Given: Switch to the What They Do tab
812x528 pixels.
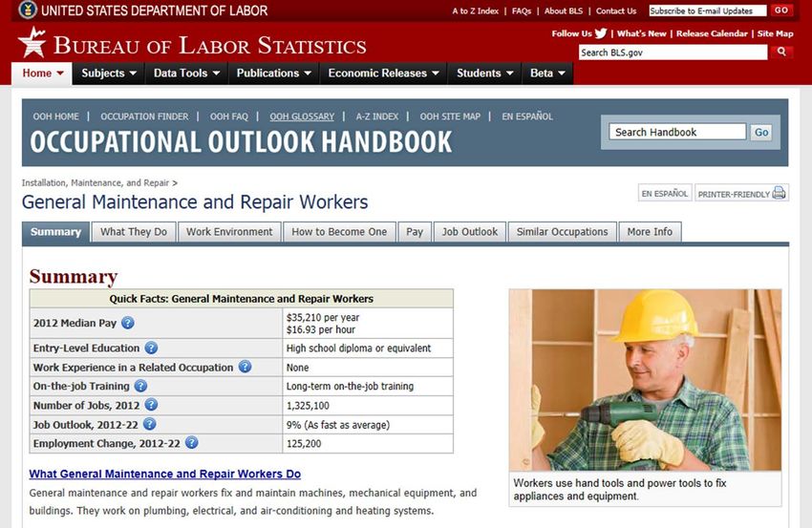Looking at the screenshot, I should point(134,232).
